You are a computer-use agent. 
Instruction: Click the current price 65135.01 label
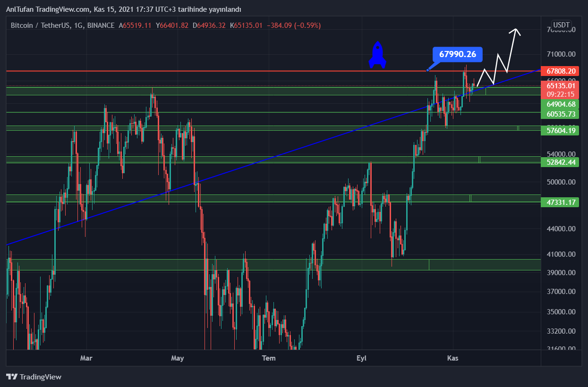click(x=560, y=85)
